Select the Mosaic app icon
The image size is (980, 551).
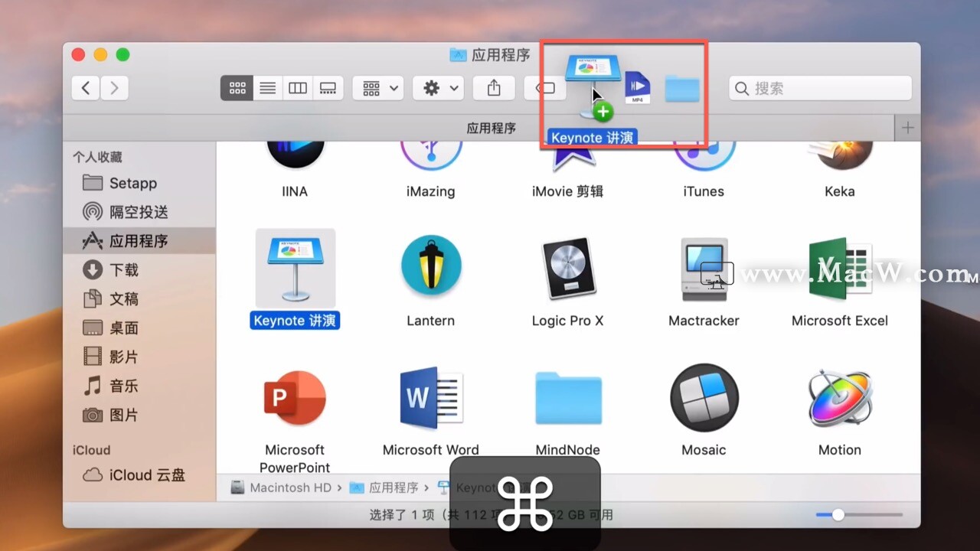pos(704,398)
